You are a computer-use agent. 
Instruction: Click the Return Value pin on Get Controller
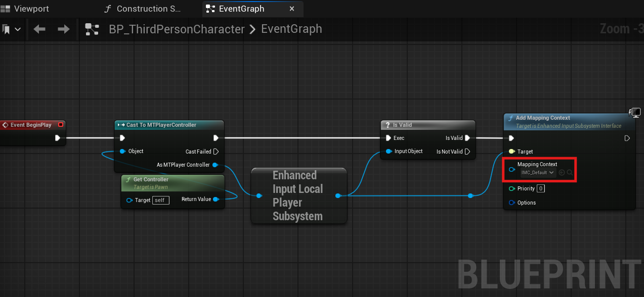(216, 199)
